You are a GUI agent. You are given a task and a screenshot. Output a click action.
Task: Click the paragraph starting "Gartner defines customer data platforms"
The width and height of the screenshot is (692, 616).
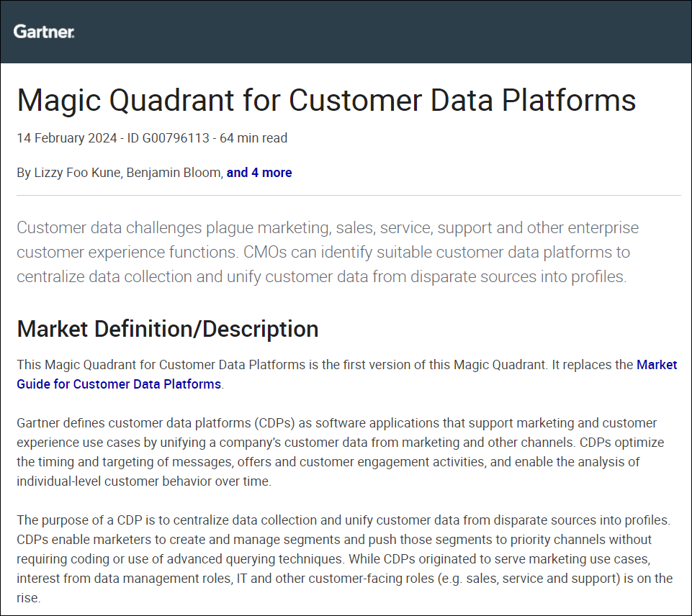click(338, 452)
